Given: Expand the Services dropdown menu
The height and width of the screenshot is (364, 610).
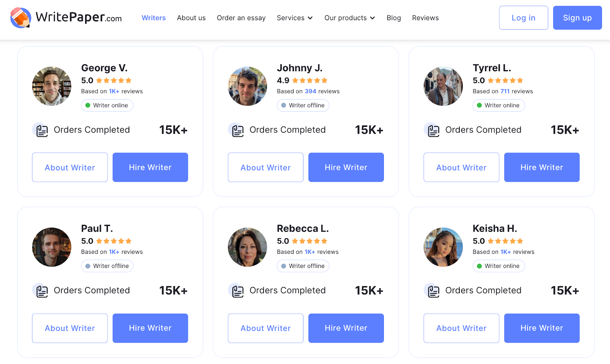Looking at the screenshot, I should [295, 18].
